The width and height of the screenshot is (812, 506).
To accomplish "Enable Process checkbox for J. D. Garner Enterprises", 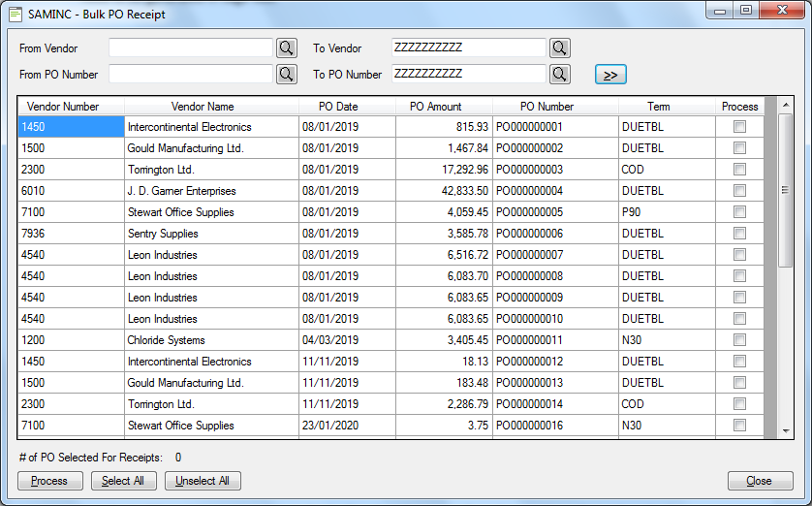I will pyautogui.click(x=739, y=191).
